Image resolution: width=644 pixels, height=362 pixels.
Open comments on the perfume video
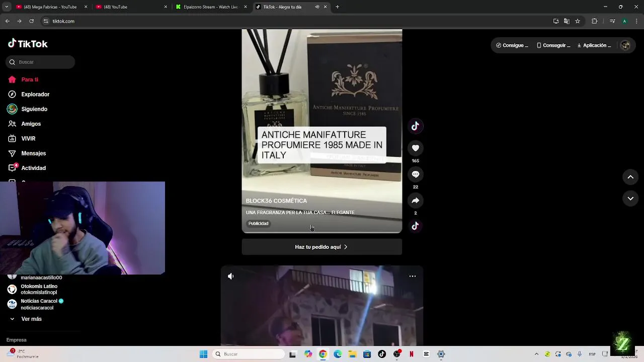[x=416, y=174]
